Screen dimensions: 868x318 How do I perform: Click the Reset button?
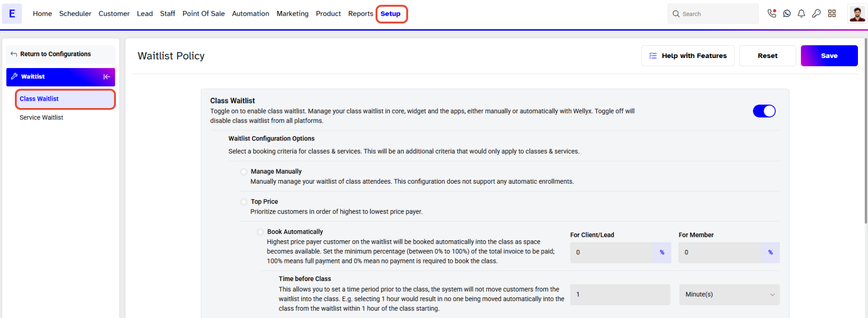pyautogui.click(x=767, y=56)
